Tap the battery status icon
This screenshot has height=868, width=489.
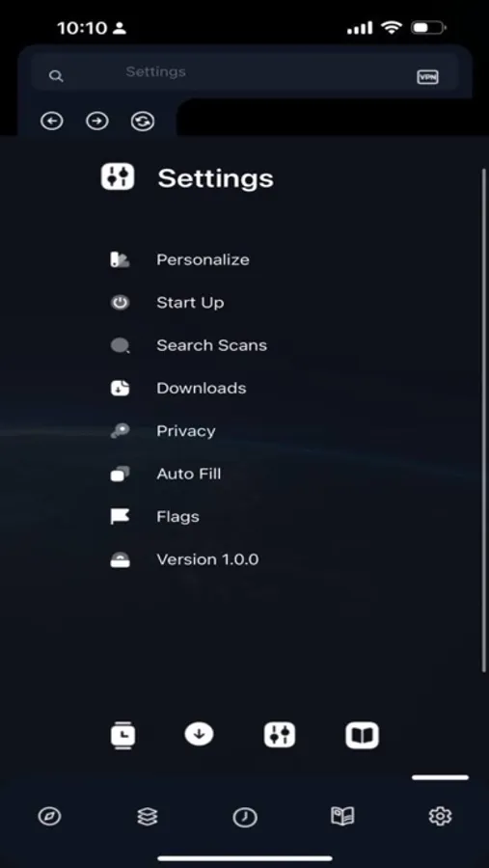[x=428, y=28]
